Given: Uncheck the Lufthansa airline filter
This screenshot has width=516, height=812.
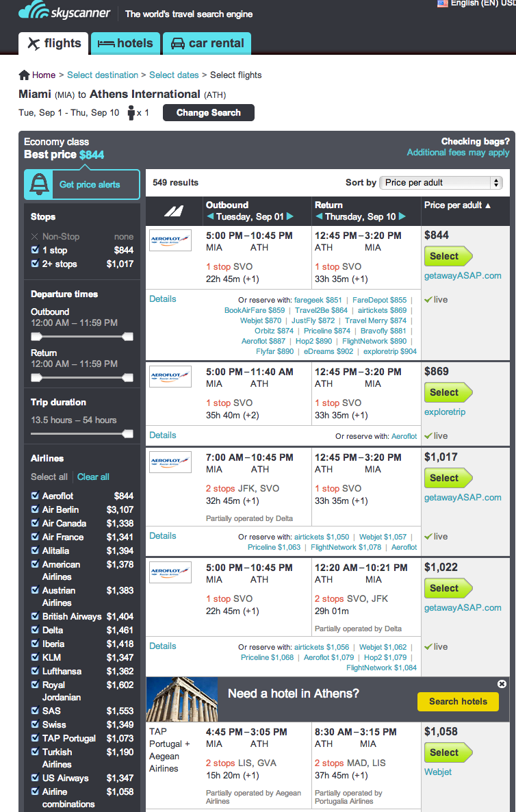Looking at the screenshot, I should (35, 671).
